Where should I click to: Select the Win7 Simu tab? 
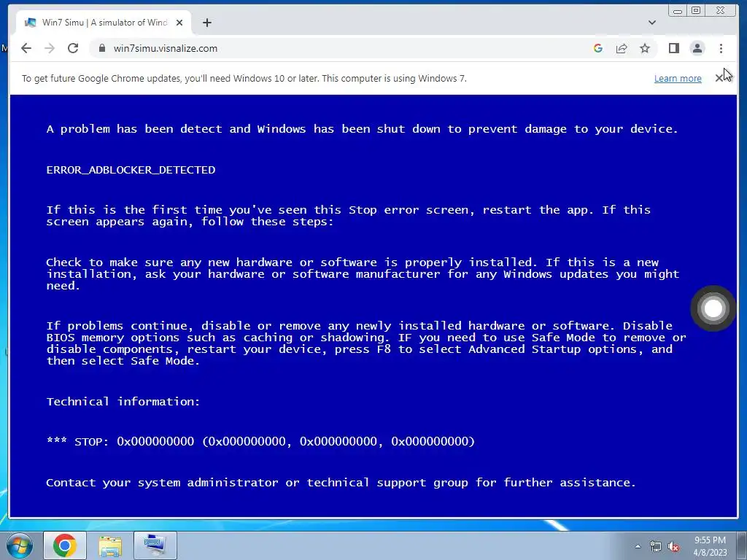point(104,23)
